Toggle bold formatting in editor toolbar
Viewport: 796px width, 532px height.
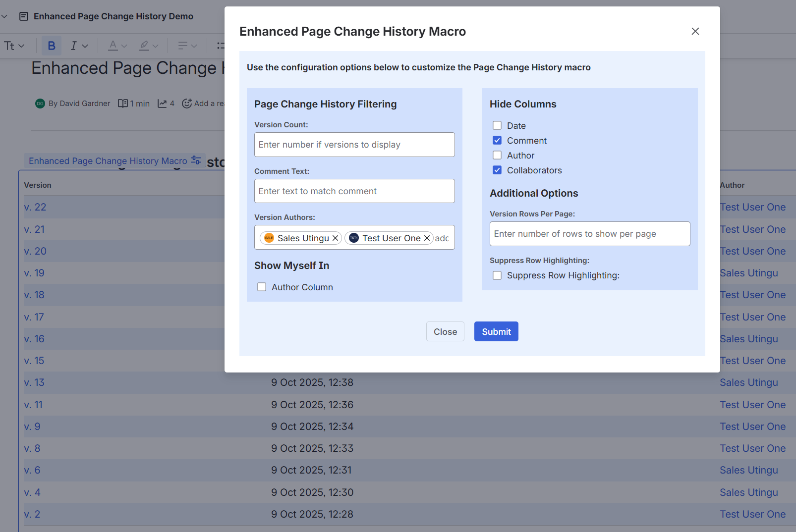click(52, 46)
